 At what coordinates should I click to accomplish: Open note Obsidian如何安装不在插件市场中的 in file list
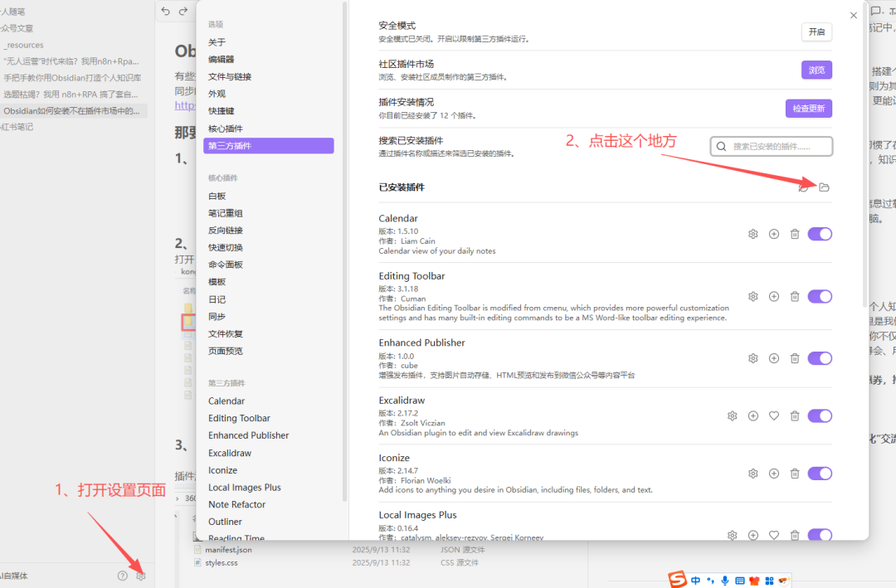pyautogui.click(x=72, y=111)
